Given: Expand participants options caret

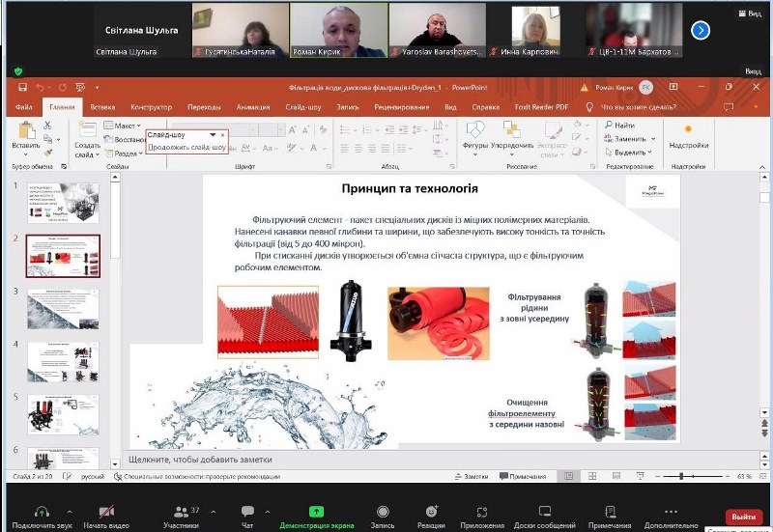Looking at the screenshot, I should tap(213, 512).
